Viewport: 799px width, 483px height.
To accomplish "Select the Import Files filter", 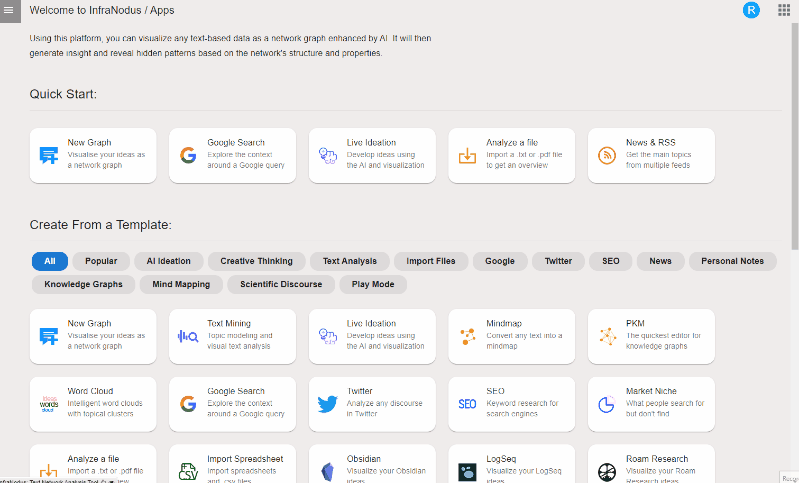I will pyautogui.click(x=431, y=261).
